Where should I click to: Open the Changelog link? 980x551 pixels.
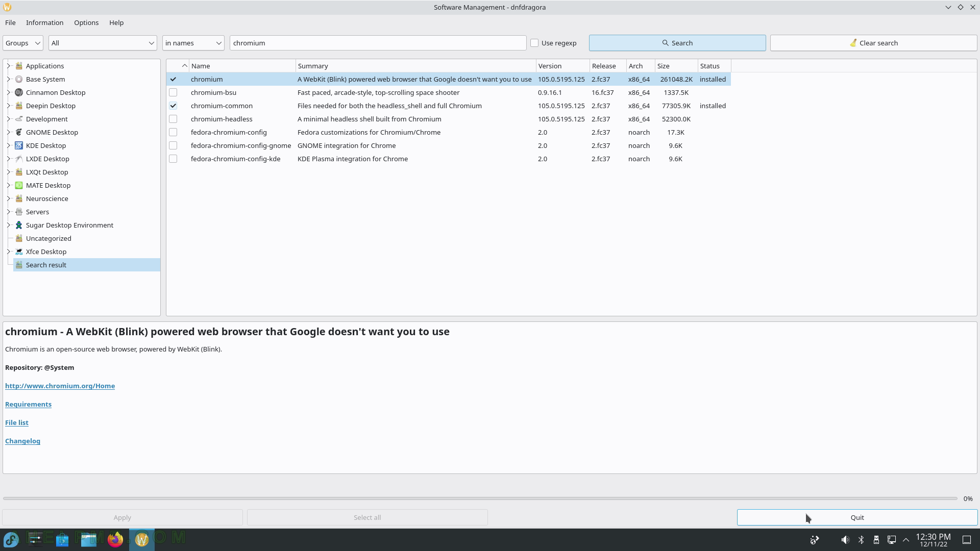pos(22,441)
